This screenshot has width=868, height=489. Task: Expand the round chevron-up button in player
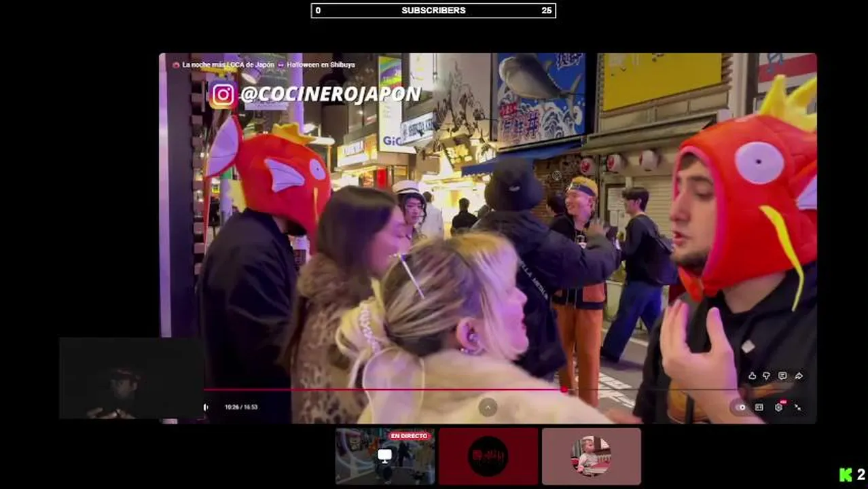coord(488,407)
